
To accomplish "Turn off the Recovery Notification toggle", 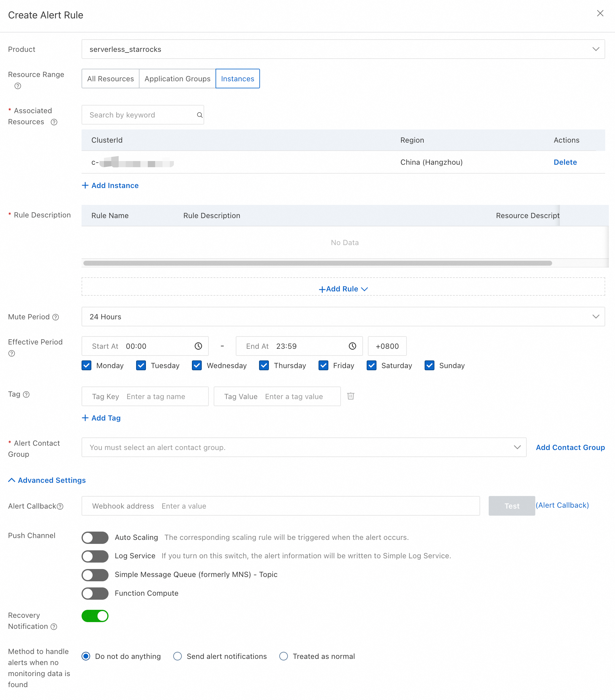I will (x=95, y=616).
